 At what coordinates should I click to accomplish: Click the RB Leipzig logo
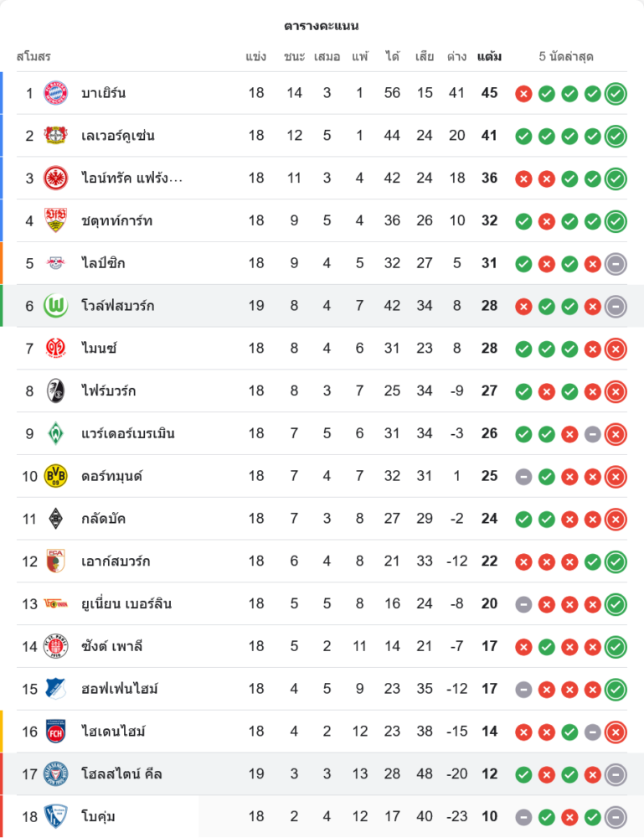pos(56,263)
